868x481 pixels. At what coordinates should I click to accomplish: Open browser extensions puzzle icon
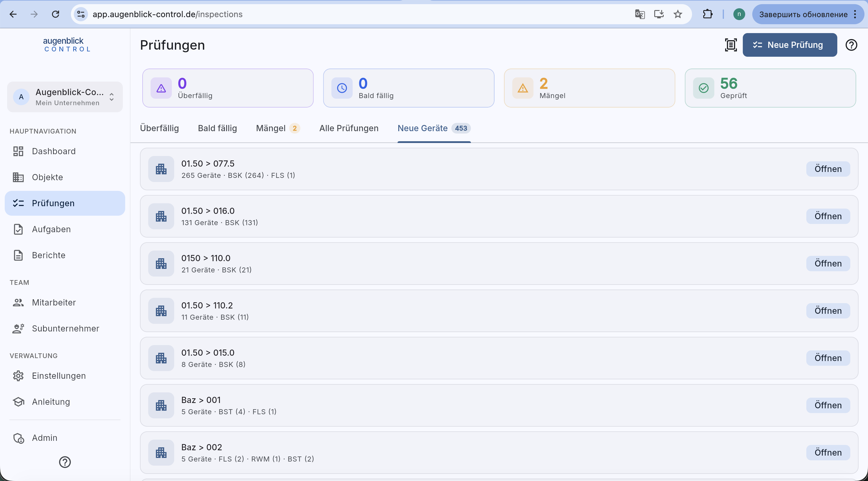coord(708,14)
